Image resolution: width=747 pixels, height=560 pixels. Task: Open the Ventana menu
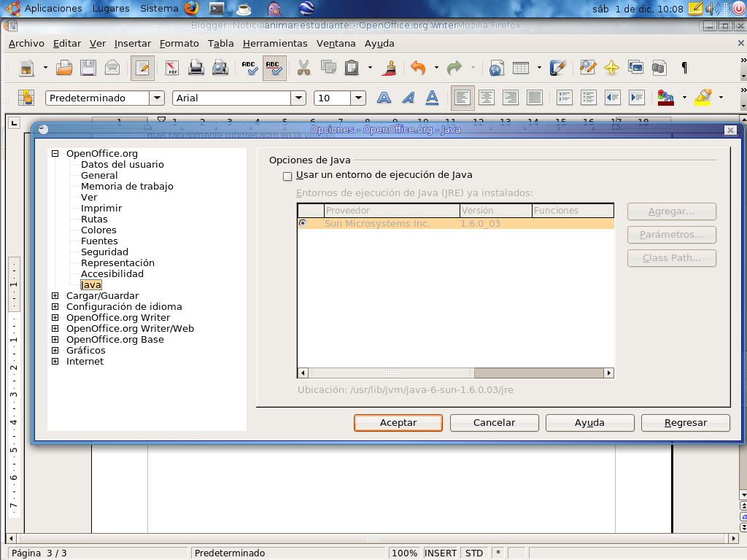(x=336, y=43)
